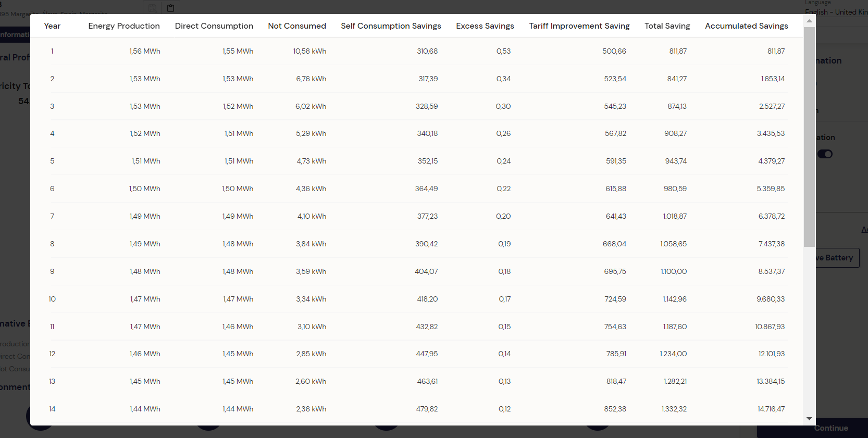Click the 418,20 self consumption savings value
The width and height of the screenshot is (868, 438).
coord(427,299)
